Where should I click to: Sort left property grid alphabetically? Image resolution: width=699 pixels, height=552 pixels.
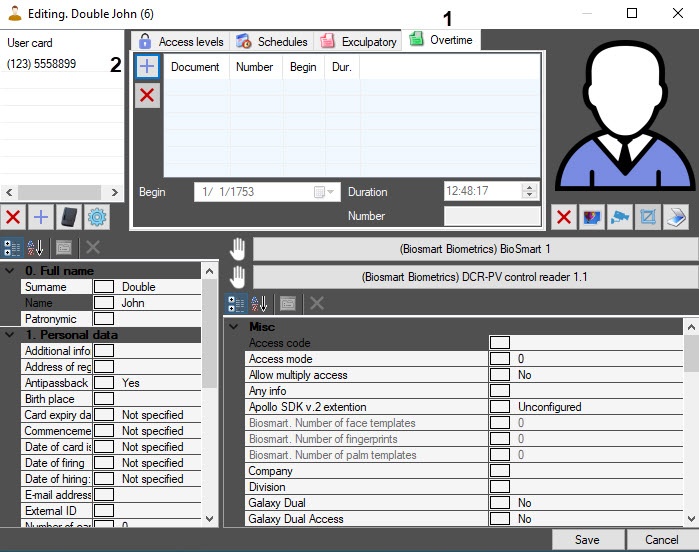click(x=35, y=248)
